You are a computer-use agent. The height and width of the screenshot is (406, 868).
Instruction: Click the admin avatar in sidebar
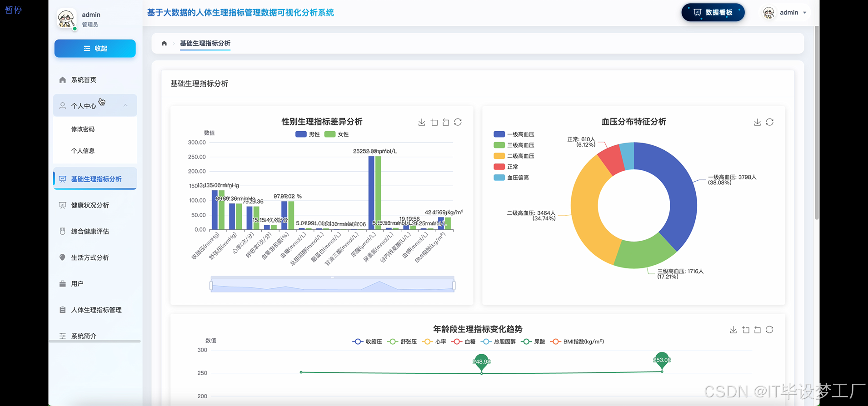pyautogui.click(x=66, y=19)
